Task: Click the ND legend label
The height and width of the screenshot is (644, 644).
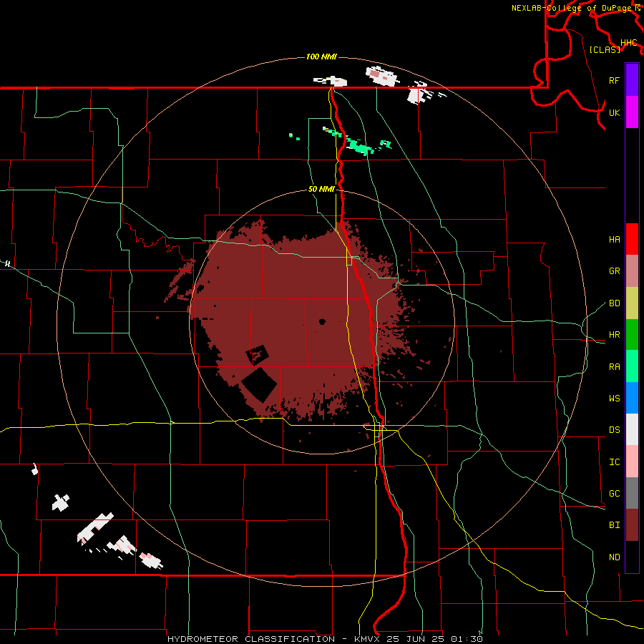Action: click(x=614, y=557)
